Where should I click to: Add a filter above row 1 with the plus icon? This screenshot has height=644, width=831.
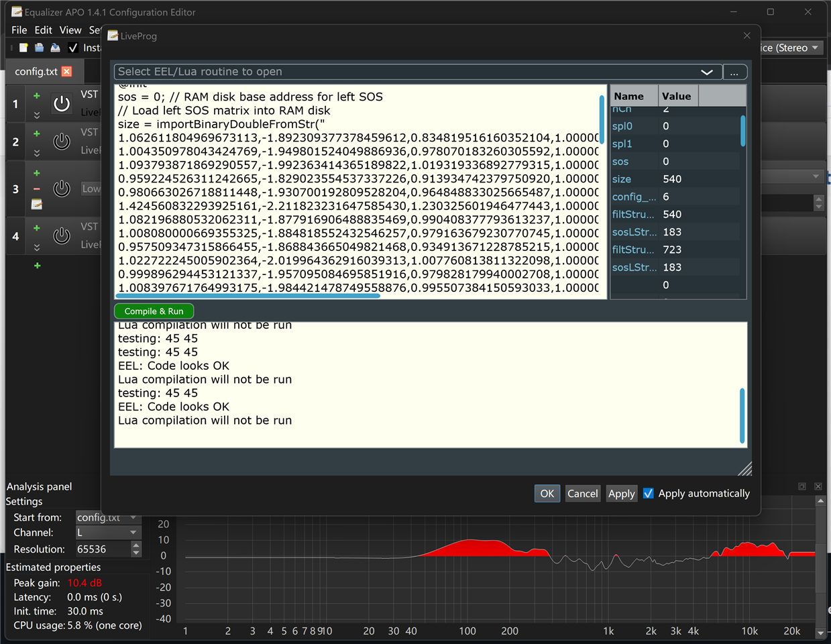click(x=37, y=96)
